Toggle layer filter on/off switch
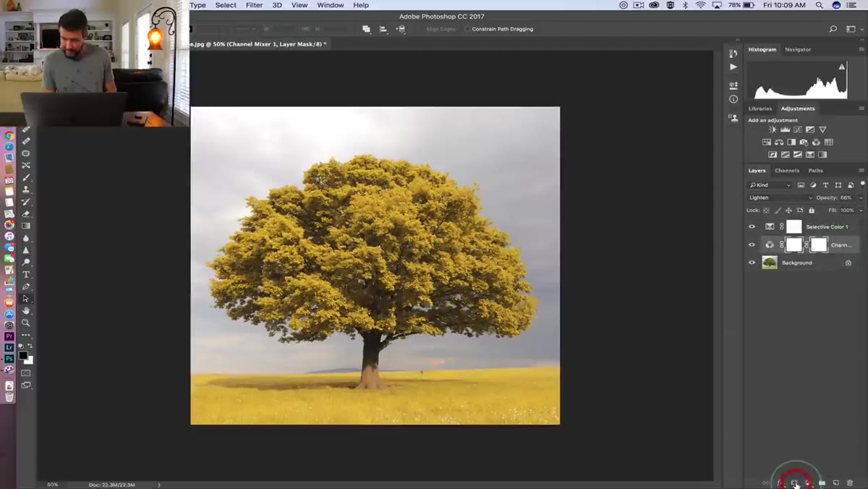 (x=862, y=184)
